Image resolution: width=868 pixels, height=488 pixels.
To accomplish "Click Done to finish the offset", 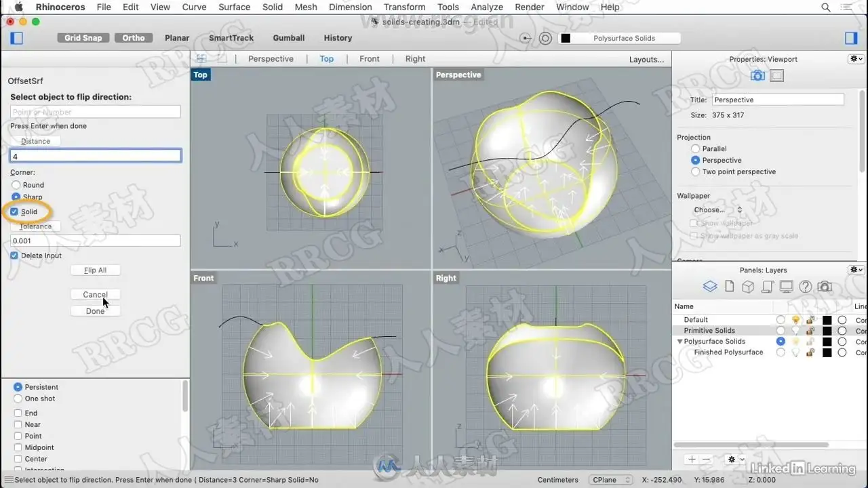I will point(95,311).
